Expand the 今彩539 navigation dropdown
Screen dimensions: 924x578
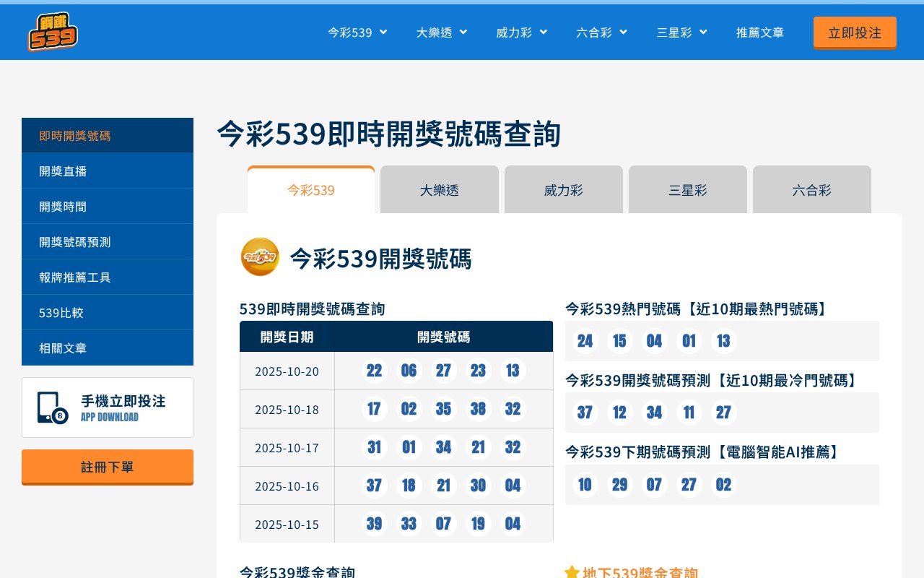[357, 32]
